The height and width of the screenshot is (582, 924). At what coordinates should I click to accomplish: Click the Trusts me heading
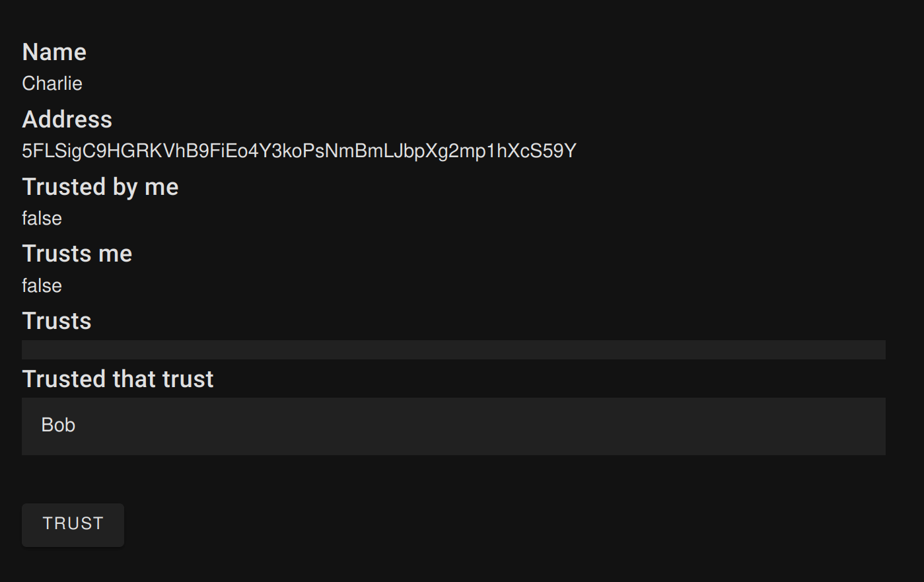(x=77, y=254)
